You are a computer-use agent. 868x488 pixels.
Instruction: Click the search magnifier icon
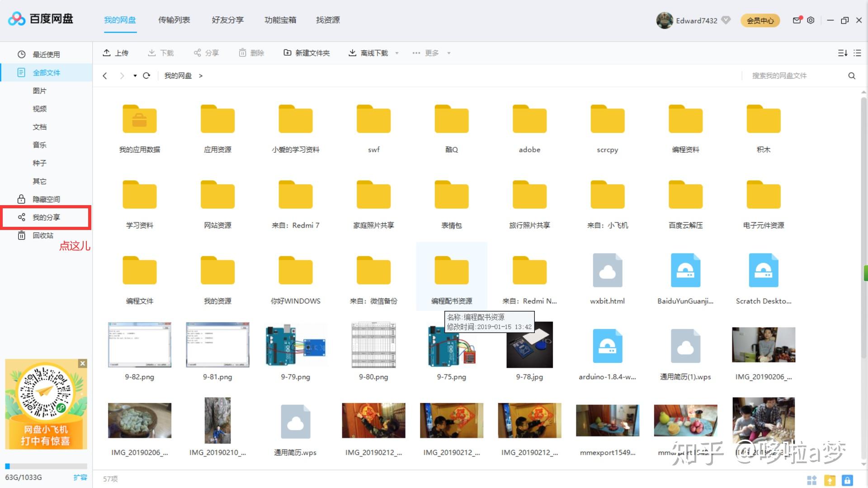point(852,75)
